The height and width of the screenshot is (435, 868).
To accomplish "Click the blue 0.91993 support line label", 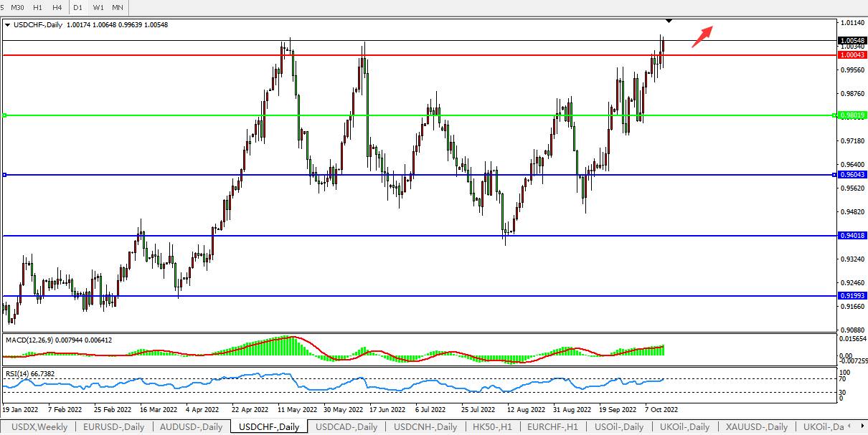I will pos(852,296).
